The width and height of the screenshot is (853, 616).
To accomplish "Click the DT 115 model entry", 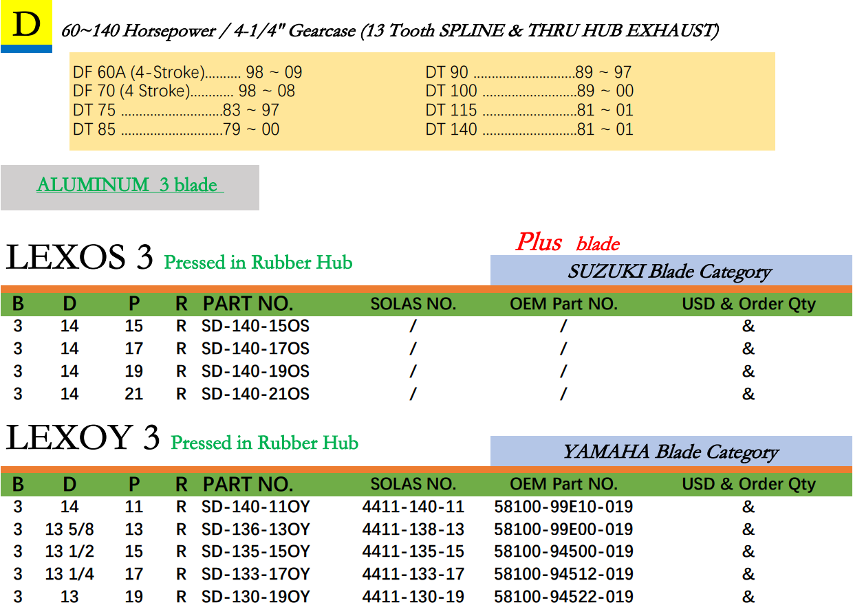I will pyautogui.click(x=530, y=110).
